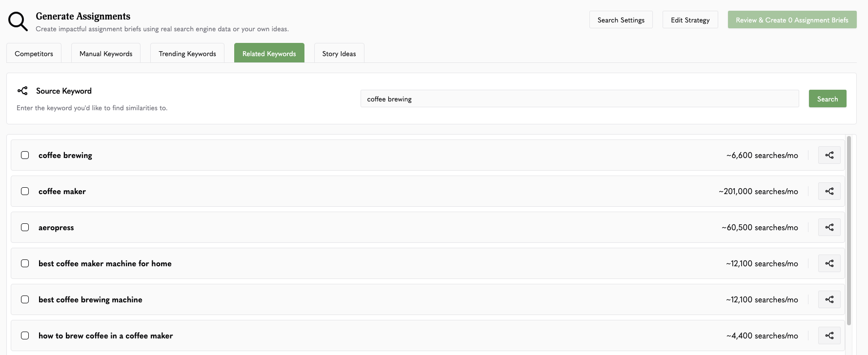868x355 pixels.
Task: Open the Trending Keywords tab
Action: (x=187, y=53)
